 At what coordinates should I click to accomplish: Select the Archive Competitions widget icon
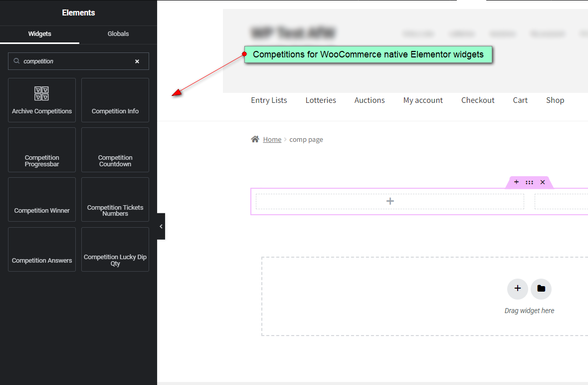click(41, 99)
